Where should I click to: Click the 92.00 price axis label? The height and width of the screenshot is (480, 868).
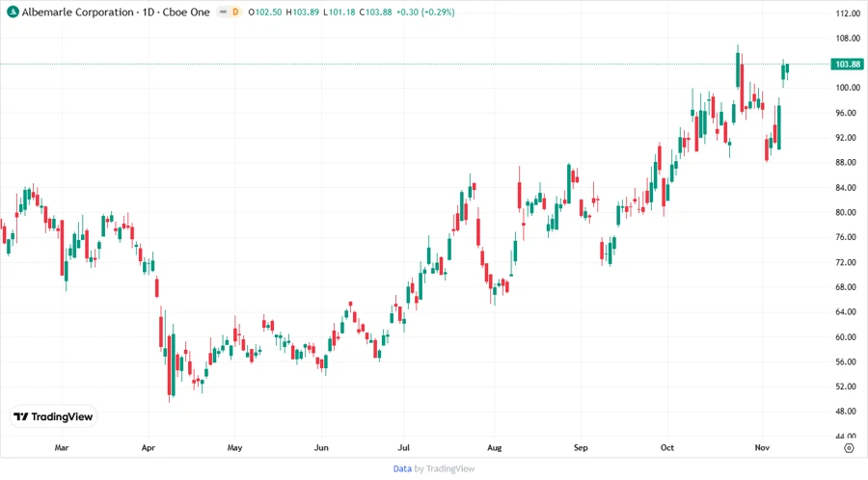coord(848,138)
